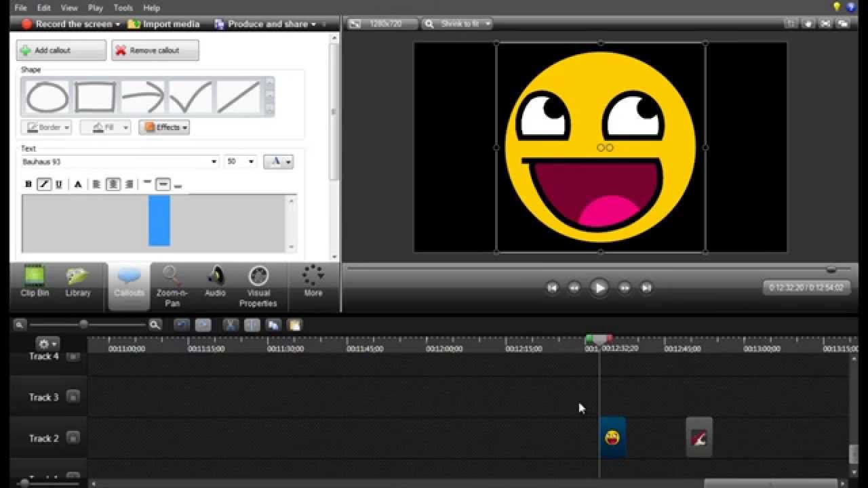Click the timeline zoom slider handle
This screenshot has width=868, height=488.
(x=83, y=325)
